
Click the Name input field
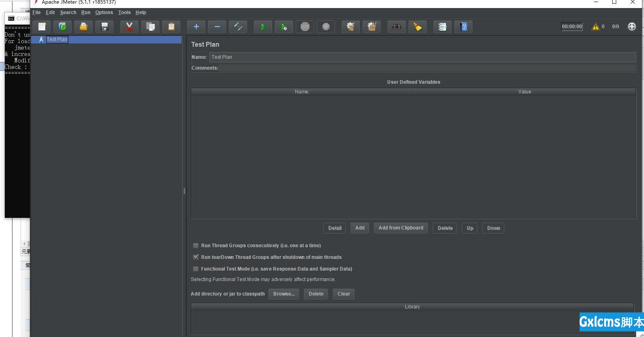click(422, 57)
